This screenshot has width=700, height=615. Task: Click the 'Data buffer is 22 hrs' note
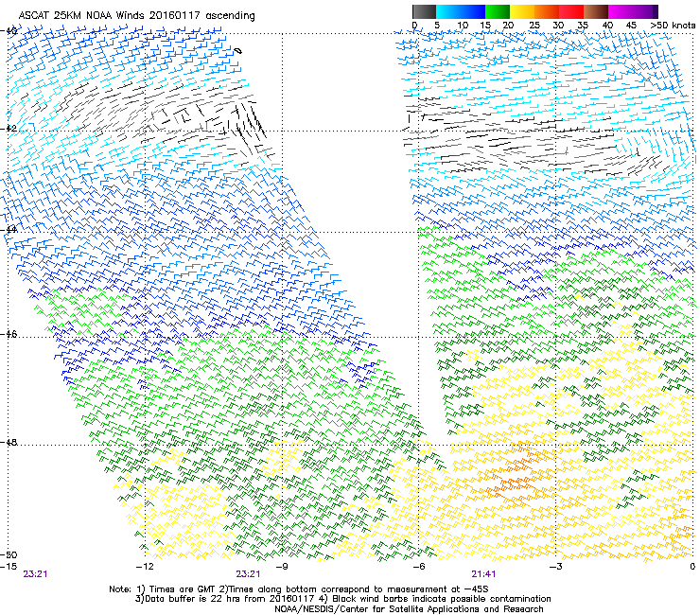point(342,599)
